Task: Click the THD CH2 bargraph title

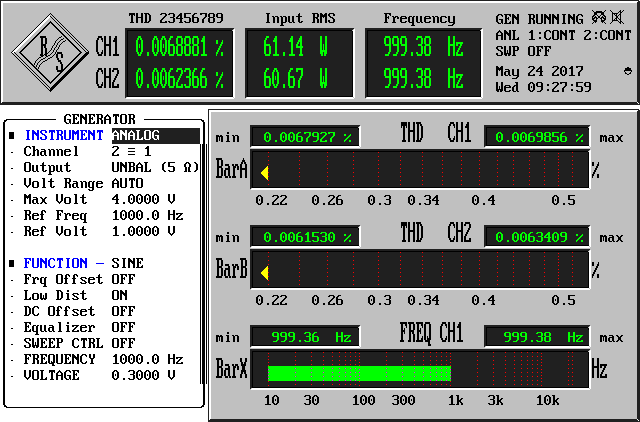Action: coord(436,233)
